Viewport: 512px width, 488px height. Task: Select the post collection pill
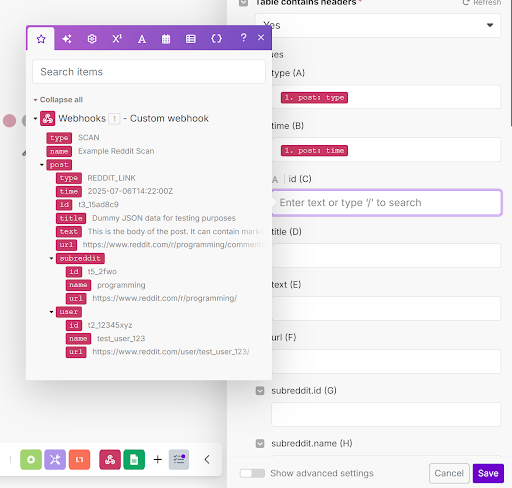point(59,165)
